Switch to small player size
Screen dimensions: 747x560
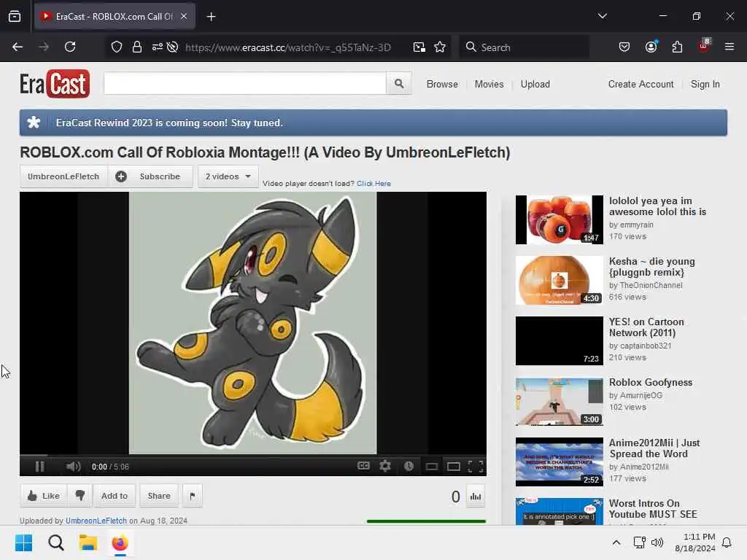(x=432, y=466)
